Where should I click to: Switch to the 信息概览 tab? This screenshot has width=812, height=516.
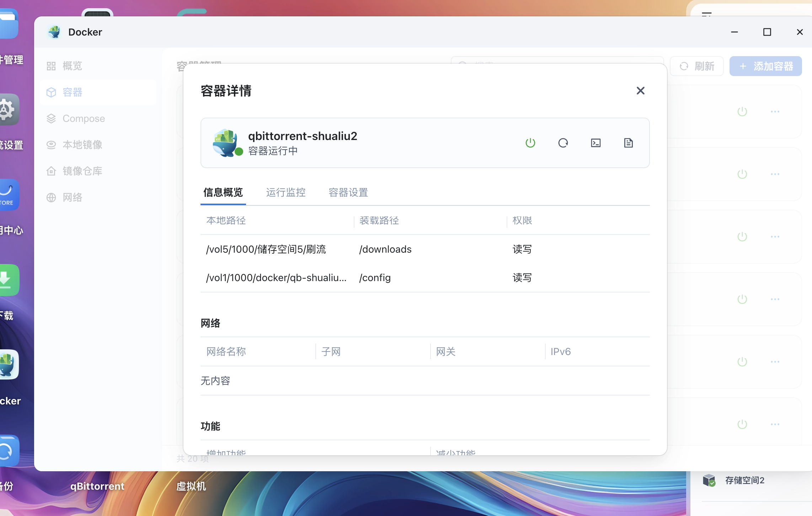pos(223,193)
